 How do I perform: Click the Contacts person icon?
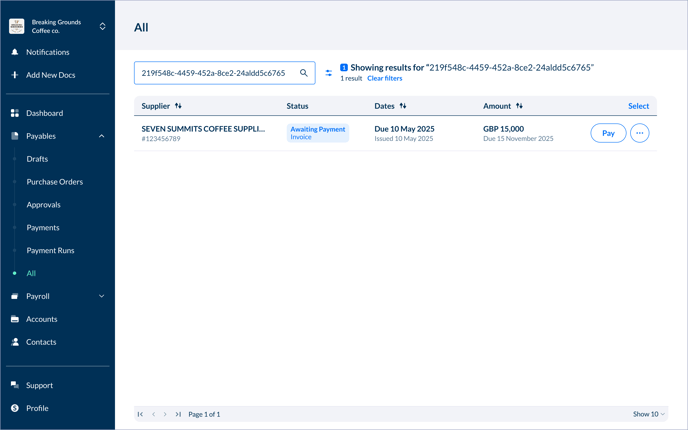[15, 342]
